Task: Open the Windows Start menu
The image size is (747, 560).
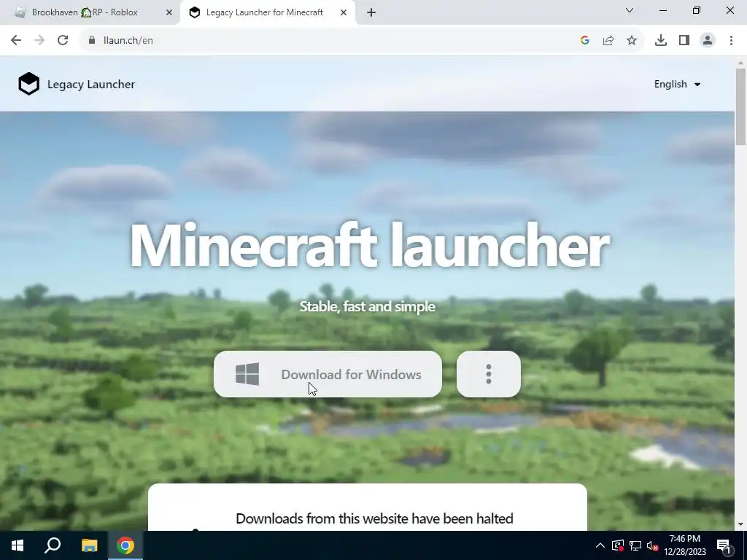Action: [x=18, y=545]
